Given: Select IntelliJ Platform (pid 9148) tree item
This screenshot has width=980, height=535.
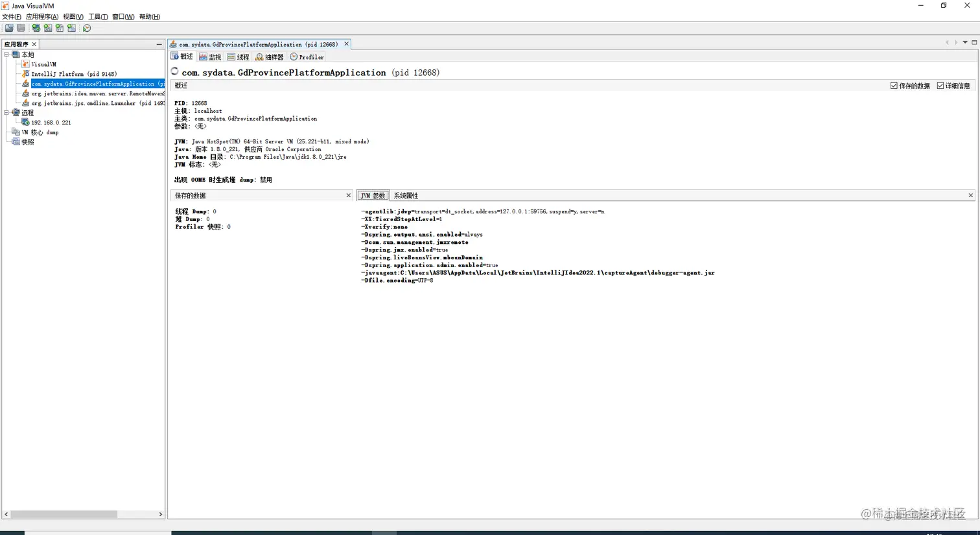Looking at the screenshot, I should [74, 74].
